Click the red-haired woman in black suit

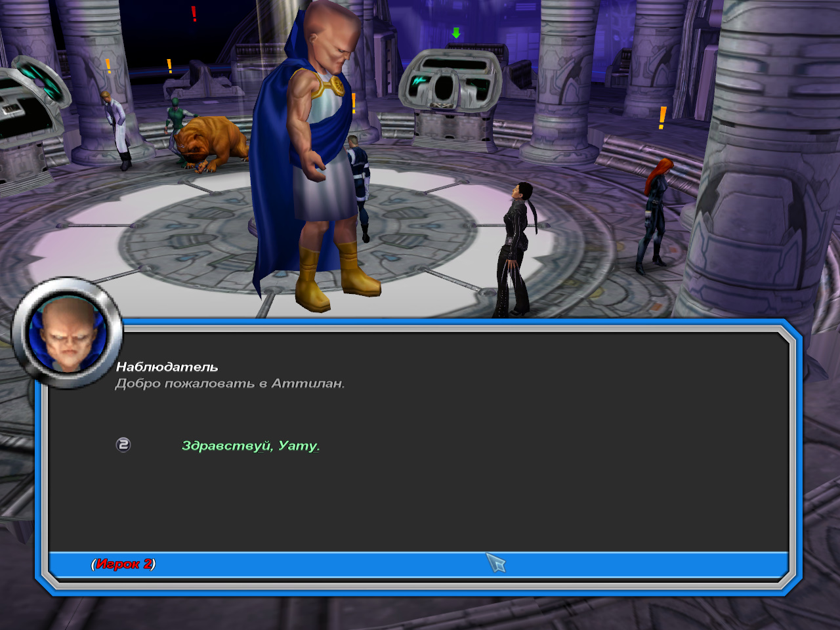click(654, 215)
